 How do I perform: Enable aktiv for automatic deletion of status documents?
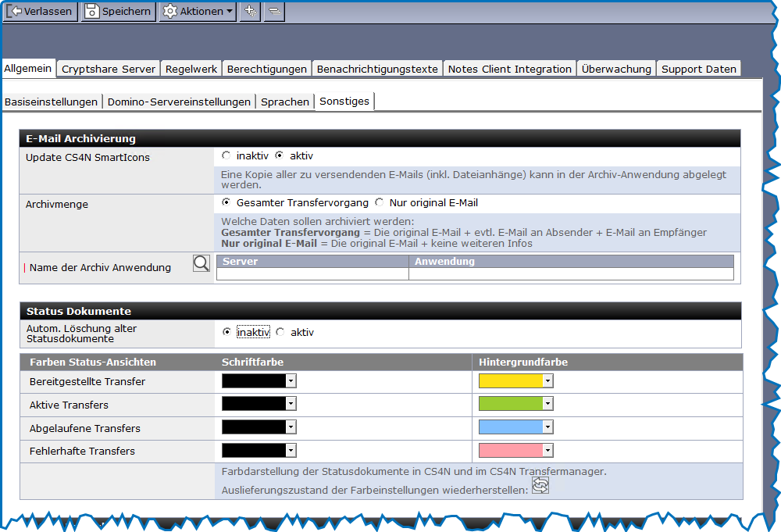click(280, 332)
